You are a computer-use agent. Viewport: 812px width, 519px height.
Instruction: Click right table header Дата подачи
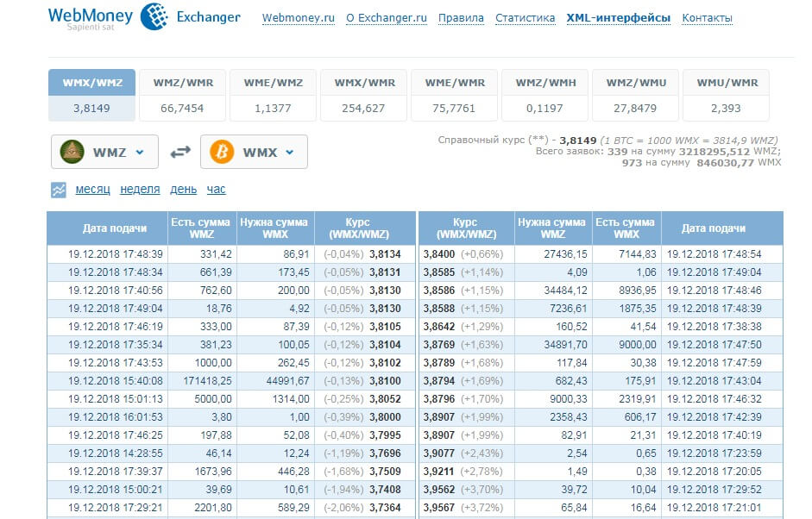coord(713,228)
